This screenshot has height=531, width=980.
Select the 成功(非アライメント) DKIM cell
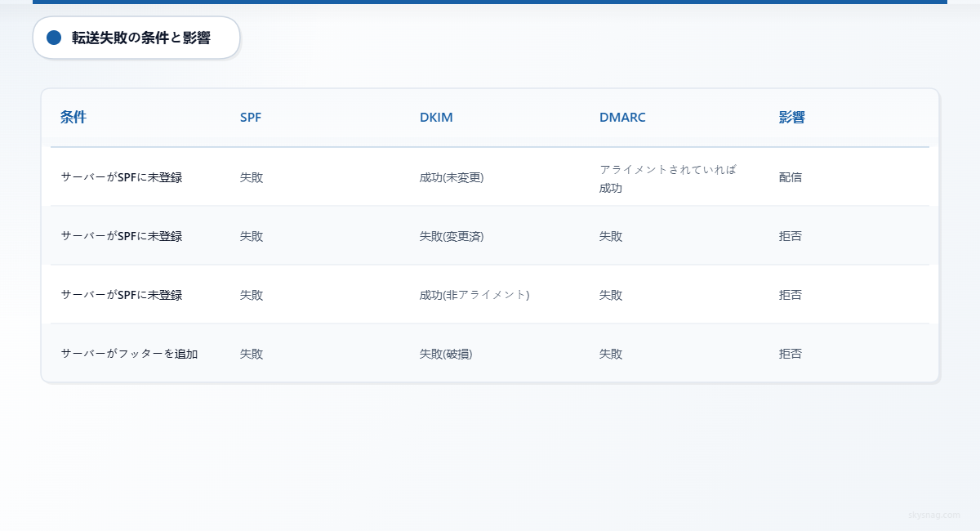pyautogui.click(x=474, y=295)
